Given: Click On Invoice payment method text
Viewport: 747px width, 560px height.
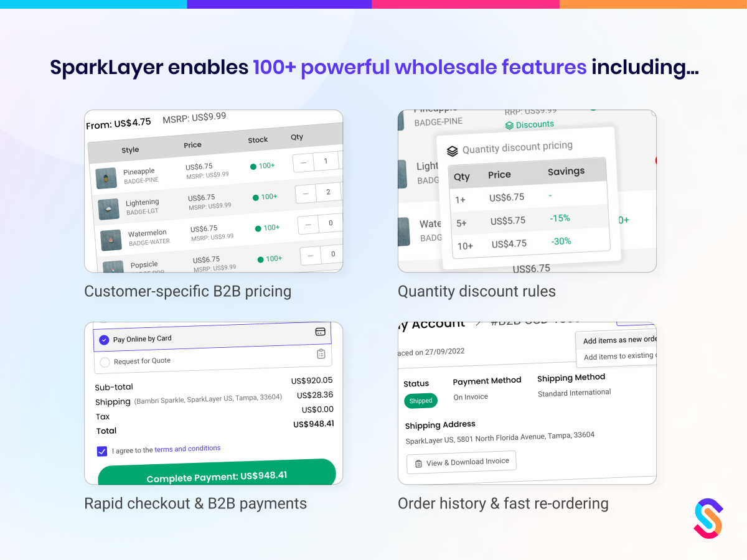Looking at the screenshot, I should (471, 397).
